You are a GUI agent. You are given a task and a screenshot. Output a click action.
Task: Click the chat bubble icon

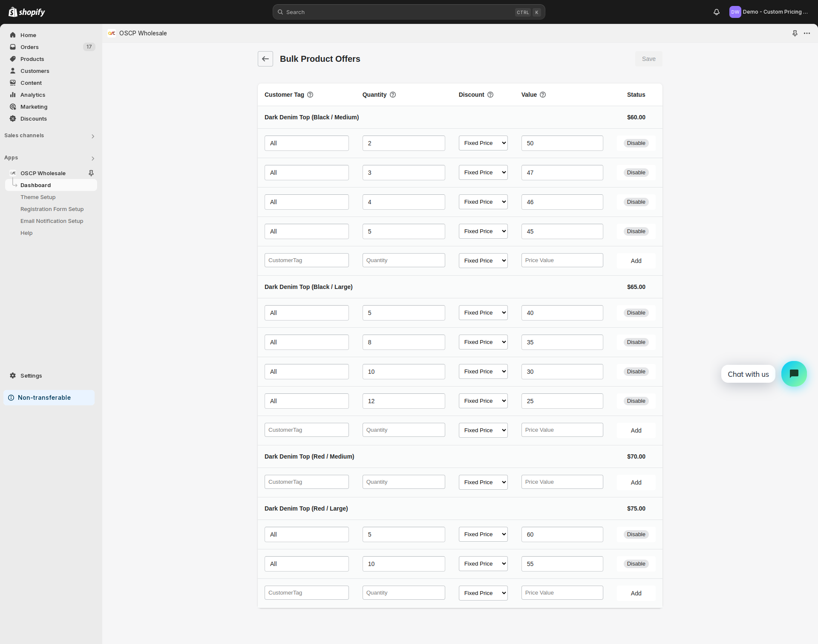point(794,374)
